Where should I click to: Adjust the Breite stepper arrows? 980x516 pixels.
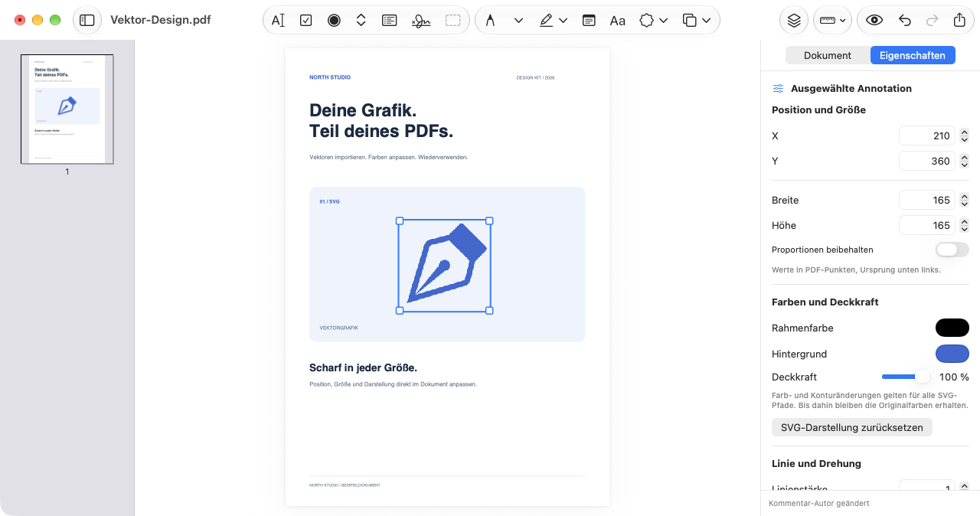pos(965,200)
